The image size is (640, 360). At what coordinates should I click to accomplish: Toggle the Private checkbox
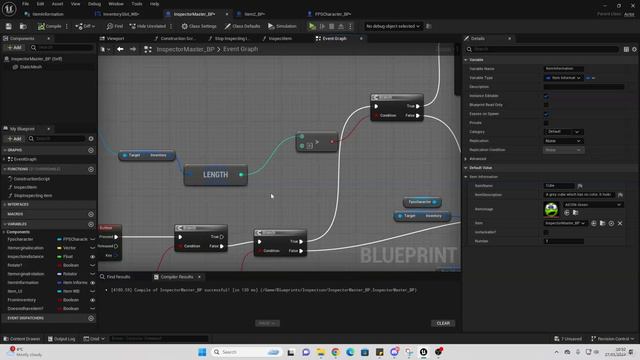point(546,123)
